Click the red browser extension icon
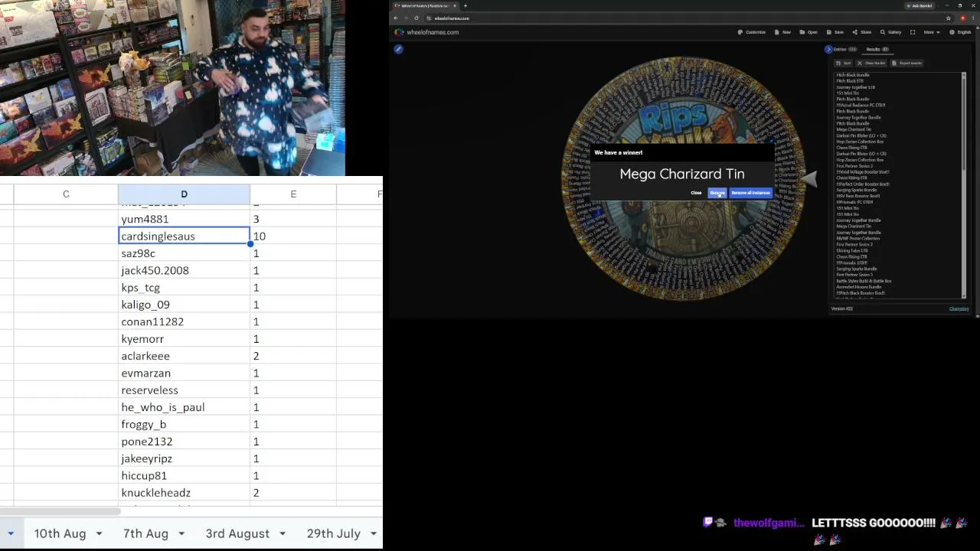 click(x=962, y=18)
